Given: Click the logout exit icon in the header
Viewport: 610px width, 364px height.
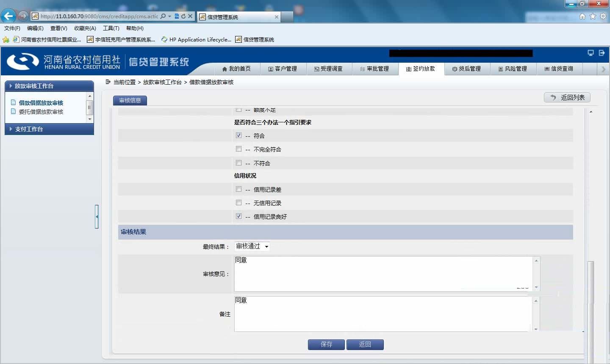Looking at the screenshot, I should (x=602, y=53).
